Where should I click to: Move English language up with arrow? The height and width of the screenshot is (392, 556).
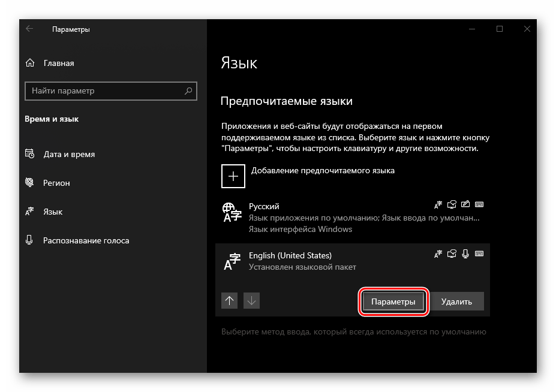230,301
